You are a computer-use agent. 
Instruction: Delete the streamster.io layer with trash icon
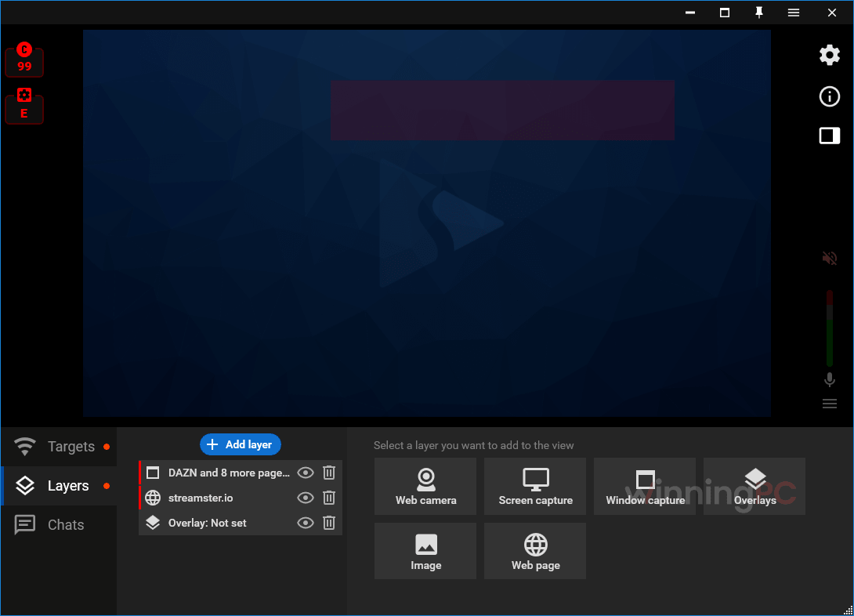coord(329,498)
